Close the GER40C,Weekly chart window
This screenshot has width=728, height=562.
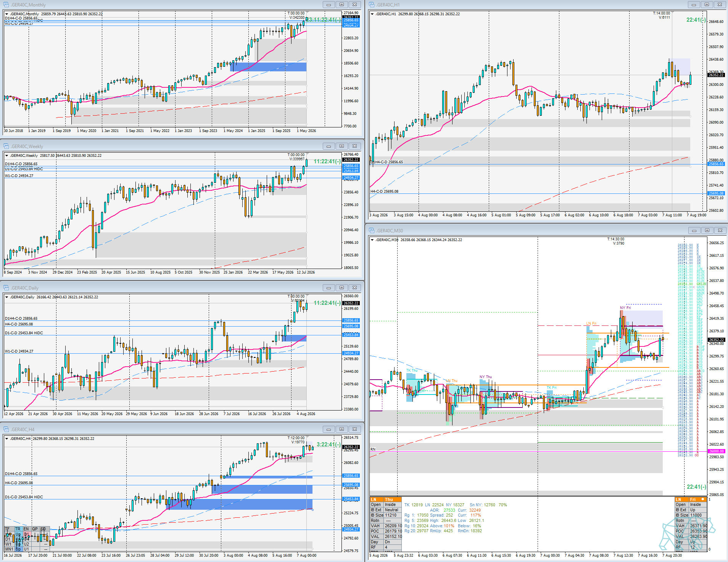(354, 146)
